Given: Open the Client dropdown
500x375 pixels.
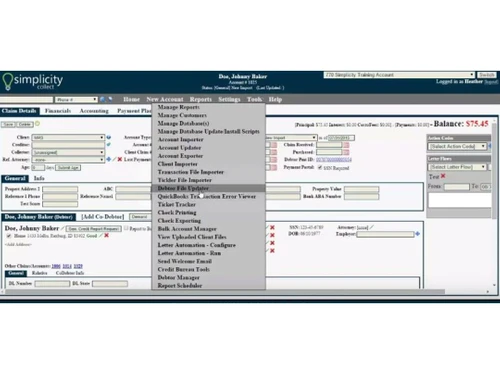Looking at the screenshot, I should pos(68,137).
